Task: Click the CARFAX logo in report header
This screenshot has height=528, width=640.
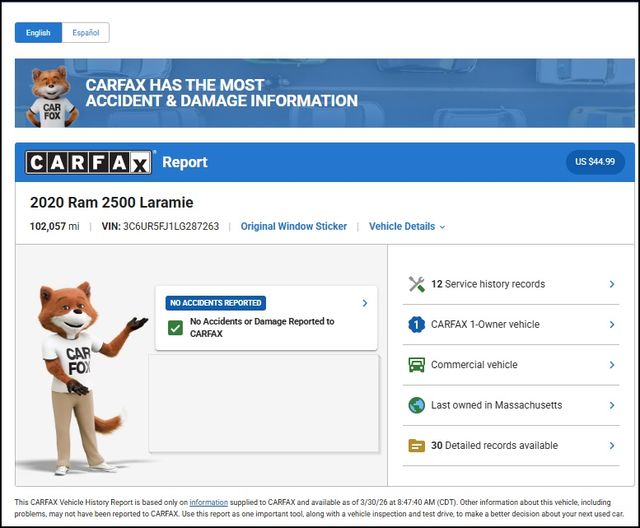Action: [x=89, y=162]
